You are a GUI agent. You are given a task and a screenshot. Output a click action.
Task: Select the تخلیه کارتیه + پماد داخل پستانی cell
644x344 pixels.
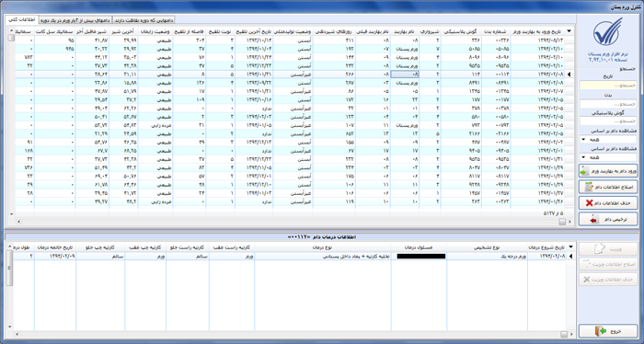[323, 256]
